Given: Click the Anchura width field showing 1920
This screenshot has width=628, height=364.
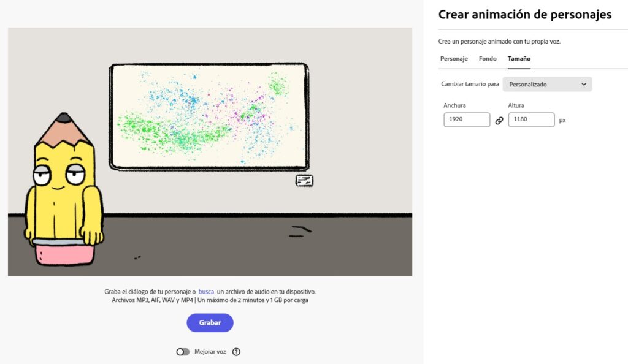Looking at the screenshot, I should click(467, 119).
